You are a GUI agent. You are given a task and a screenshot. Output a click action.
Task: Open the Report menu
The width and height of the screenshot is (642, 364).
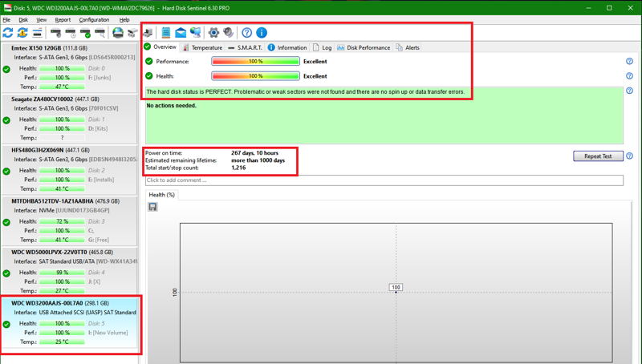click(x=63, y=19)
